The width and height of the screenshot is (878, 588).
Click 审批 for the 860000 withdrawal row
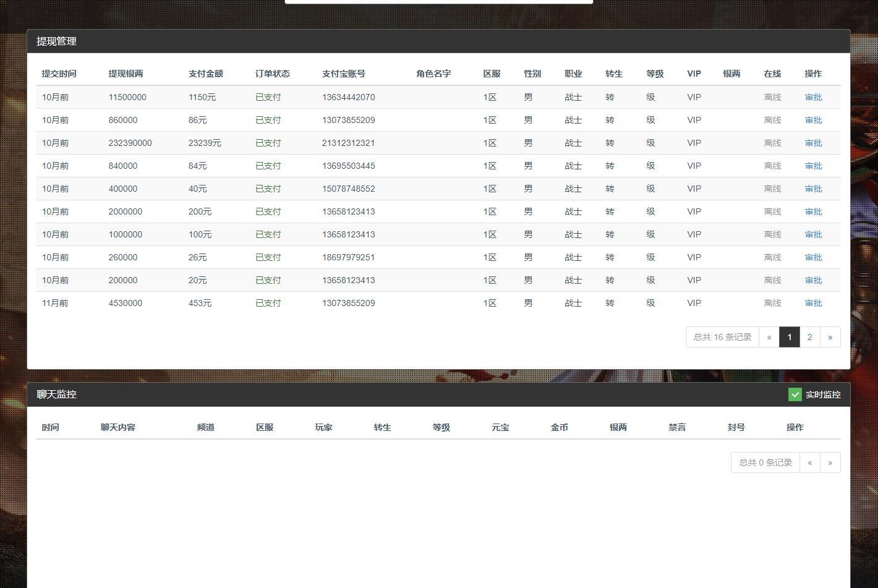(x=813, y=120)
